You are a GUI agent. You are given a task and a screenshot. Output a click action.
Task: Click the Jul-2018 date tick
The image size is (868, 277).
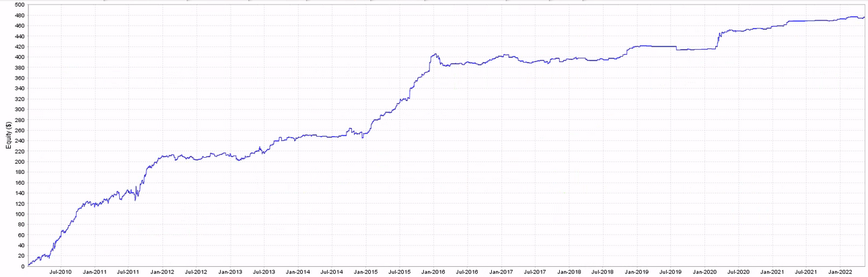tap(604, 272)
